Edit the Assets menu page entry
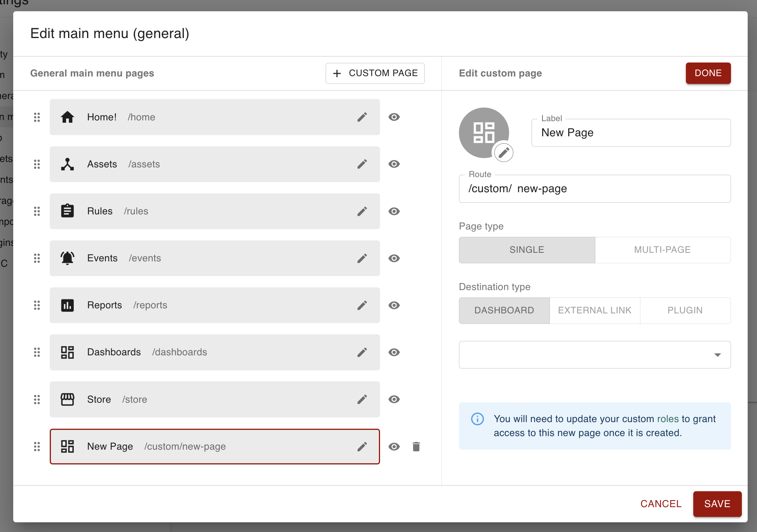Image resolution: width=757 pixels, height=532 pixels. point(362,164)
